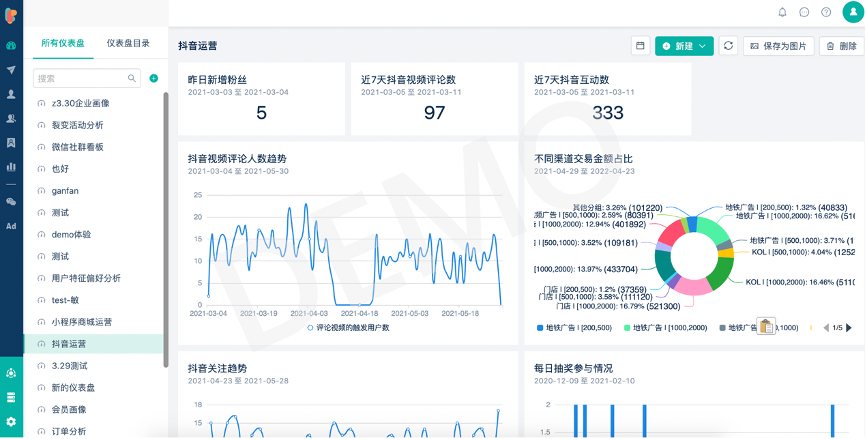Go to previous legend page arrow

[x=826, y=327]
